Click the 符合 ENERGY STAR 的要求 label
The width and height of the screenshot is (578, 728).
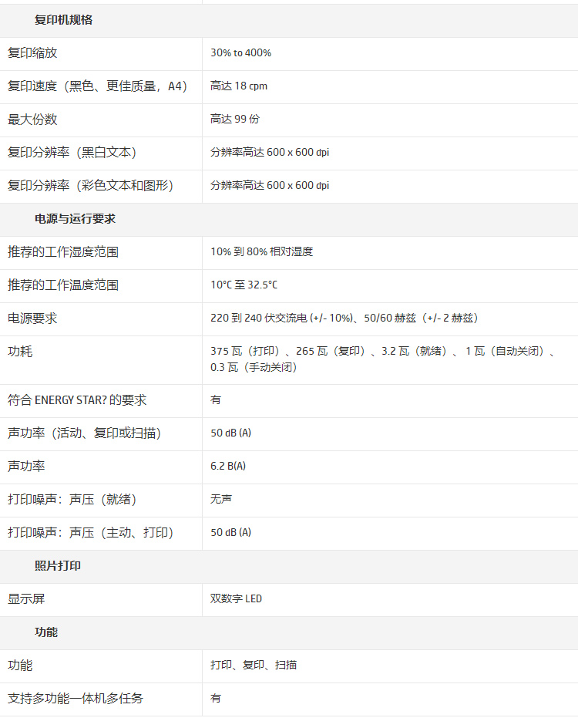(77, 400)
